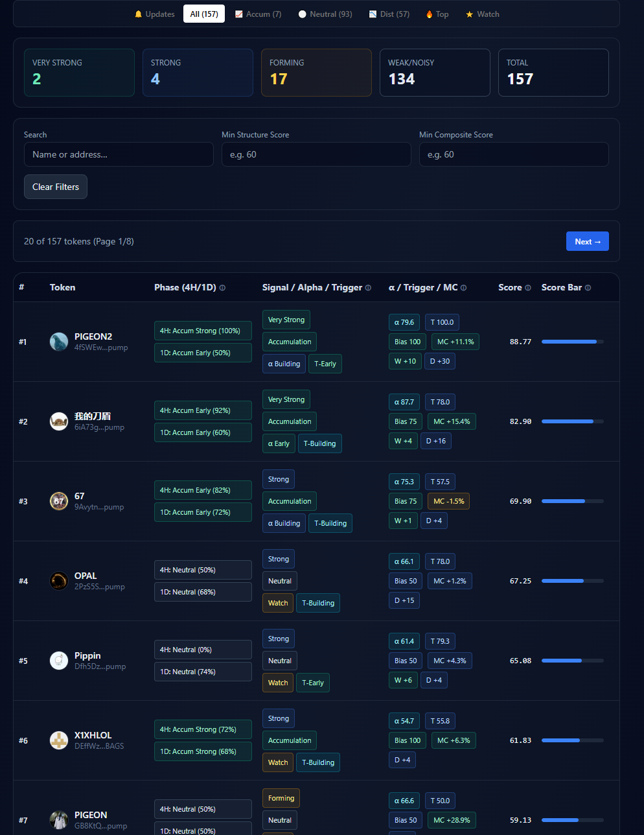Select the All (157) tab
Image resolution: width=644 pixels, height=835 pixels.
(x=204, y=14)
